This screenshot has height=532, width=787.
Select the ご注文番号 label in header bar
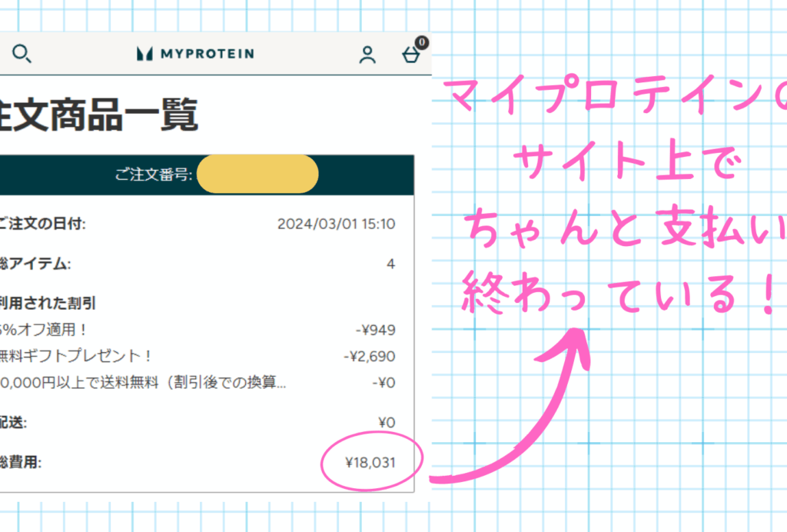pyautogui.click(x=153, y=175)
